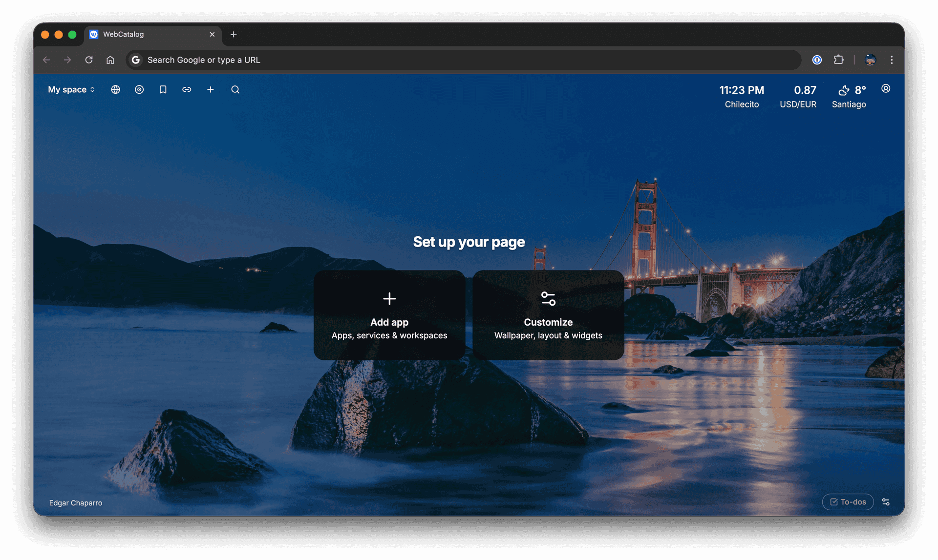
Task: Click the USD/EUR exchange rate widget
Action: click(x=798, y=97)
